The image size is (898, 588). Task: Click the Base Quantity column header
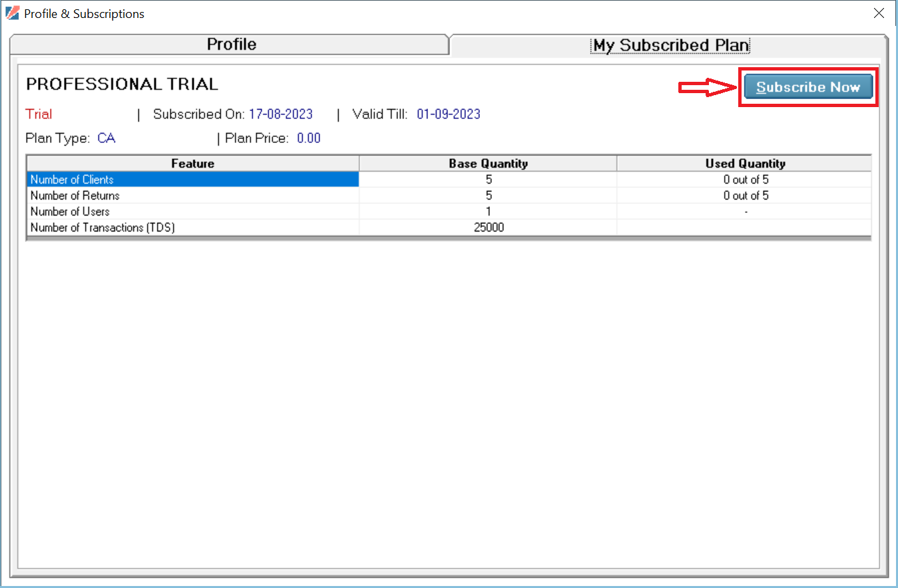(488, 163)
